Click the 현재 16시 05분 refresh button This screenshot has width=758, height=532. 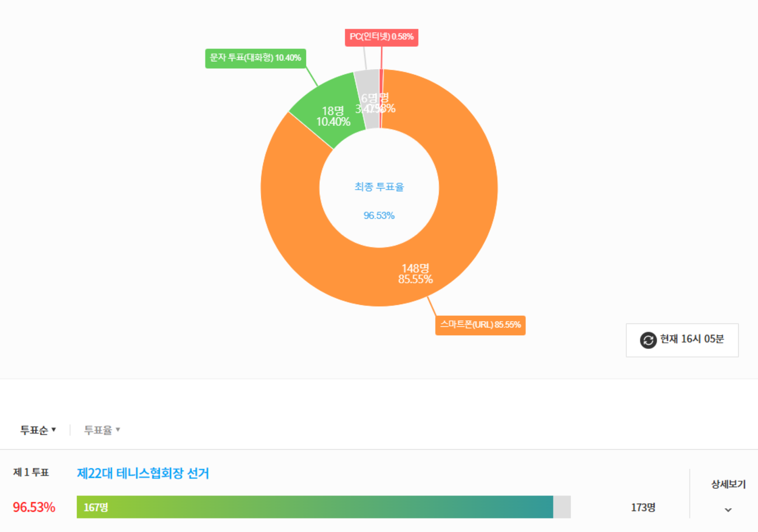pos(682,340)
